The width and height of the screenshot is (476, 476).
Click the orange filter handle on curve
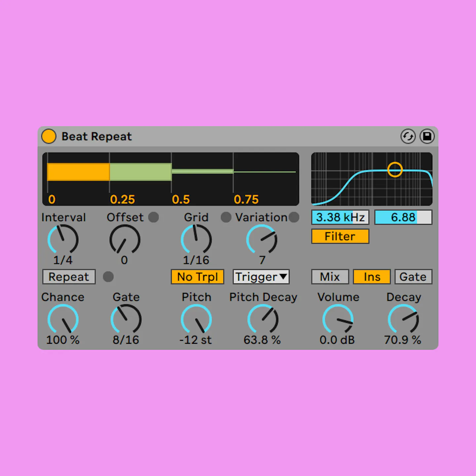(x=395, y=170)
